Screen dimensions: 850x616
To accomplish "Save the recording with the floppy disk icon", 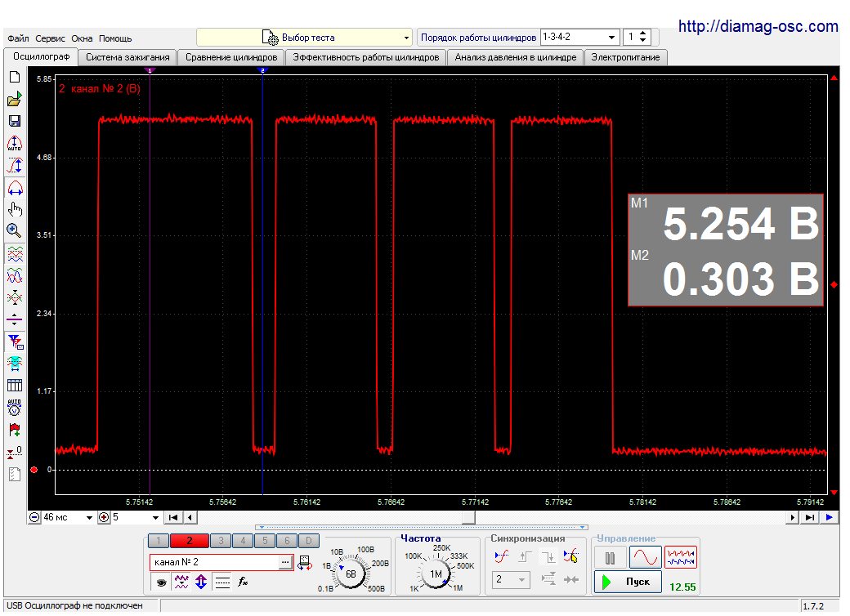I will point(15,122).
